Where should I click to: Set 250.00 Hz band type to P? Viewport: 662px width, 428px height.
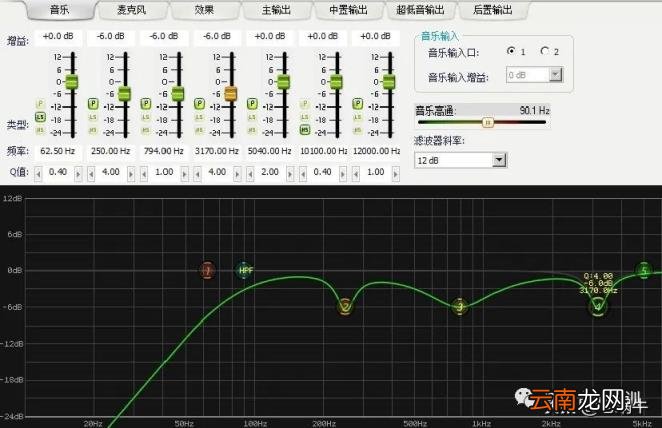pyautogui.click(x=93, y=103)
